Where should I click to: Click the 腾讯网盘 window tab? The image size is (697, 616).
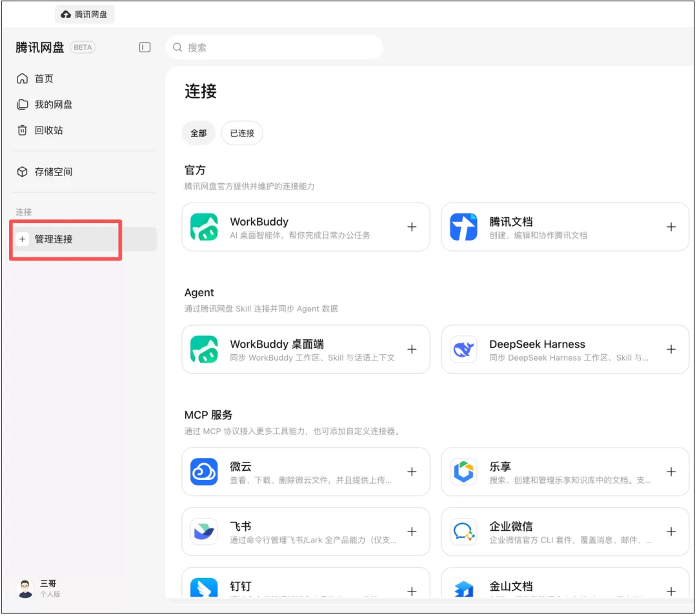[85, 15]
